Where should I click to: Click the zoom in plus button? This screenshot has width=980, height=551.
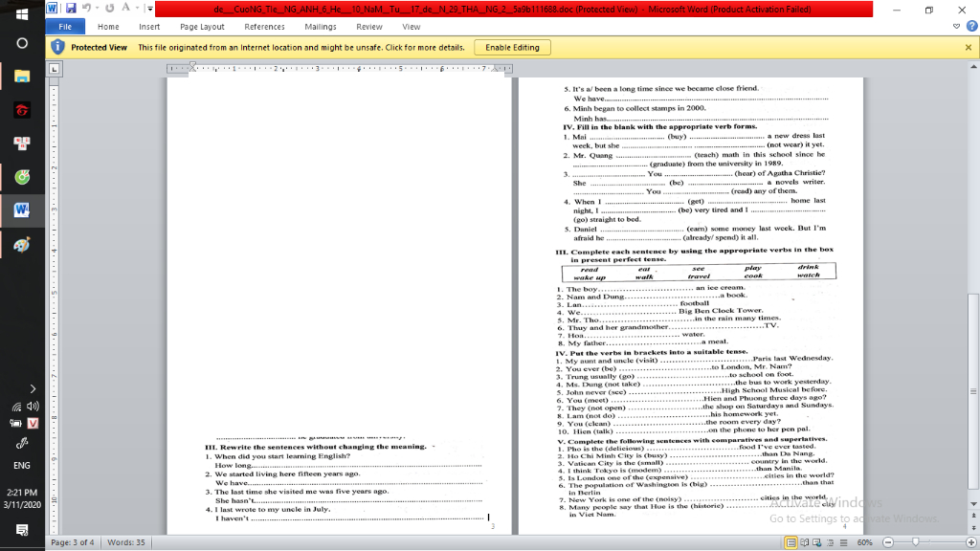pyautogui.click(x=970, y=542)
